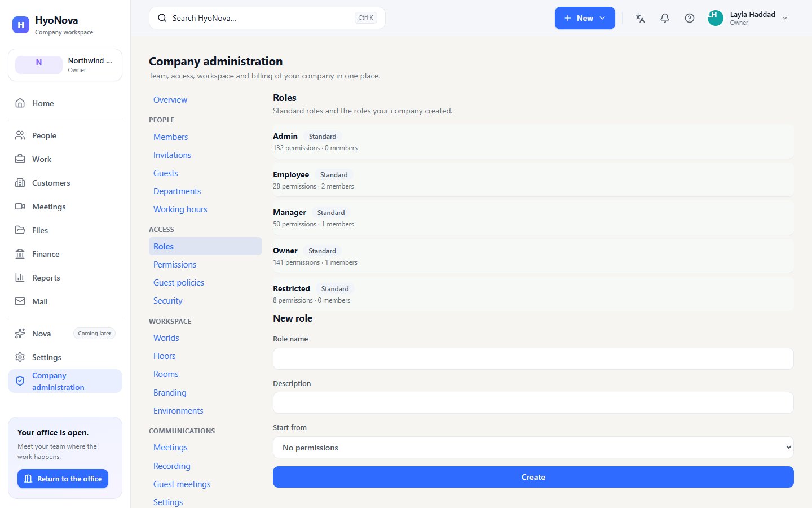The height and width of the screenshot is (508, 812).
Task: Click the search magnifier icon
Action: (162, 18)
